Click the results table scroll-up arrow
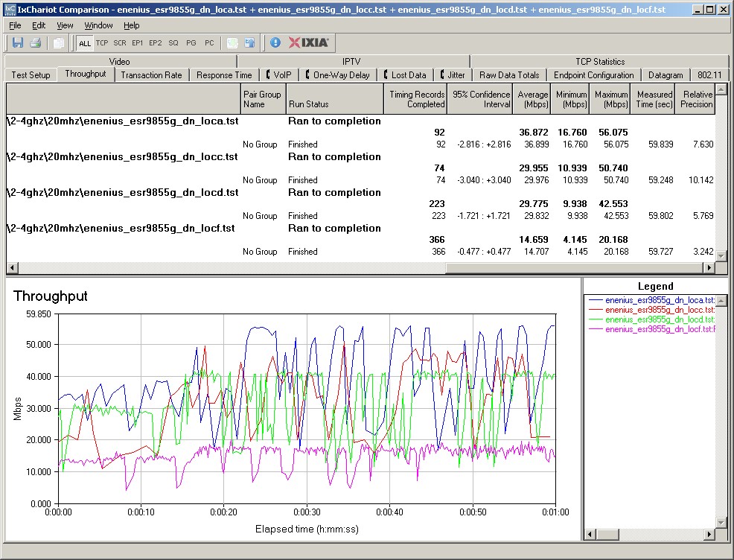Viewport: 734px width, 560px height. tap(721, 89)
